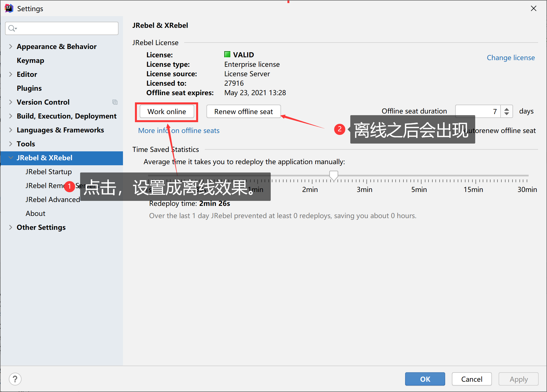Open the Keymap settings page
Image resolution: width=547 pixels, height=392 pixels.
tap(30, 60)
